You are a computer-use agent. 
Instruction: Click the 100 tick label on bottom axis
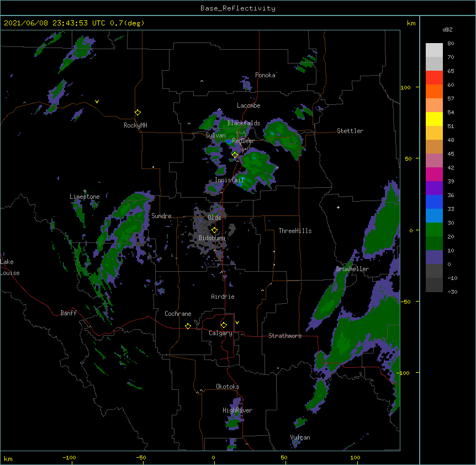point(355,457)
